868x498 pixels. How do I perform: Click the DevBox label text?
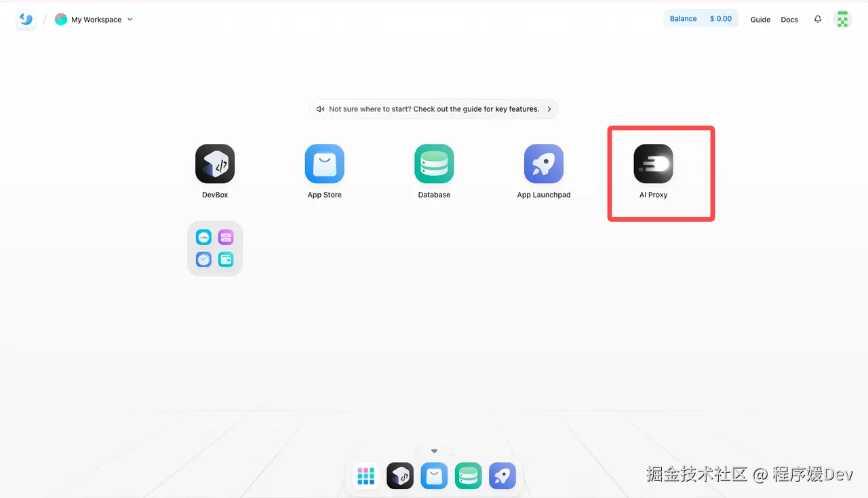(x=215, y=195)
